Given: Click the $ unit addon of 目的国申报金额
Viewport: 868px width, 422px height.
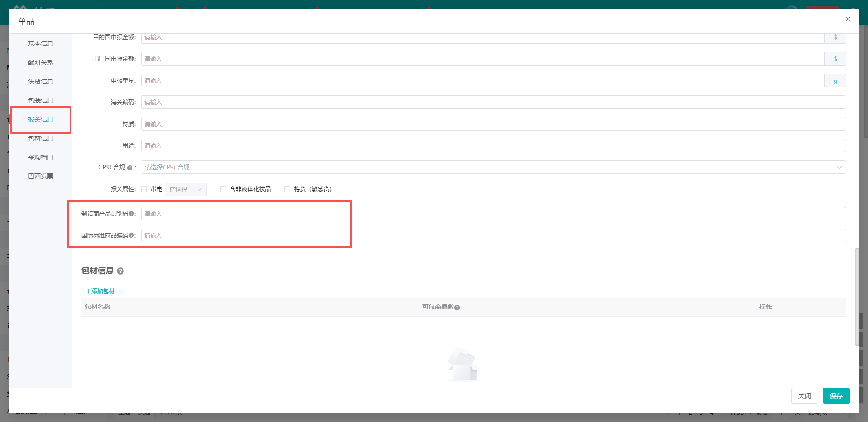Looking at the screenshot, I should pyautogui.click(x=835, y=38).
